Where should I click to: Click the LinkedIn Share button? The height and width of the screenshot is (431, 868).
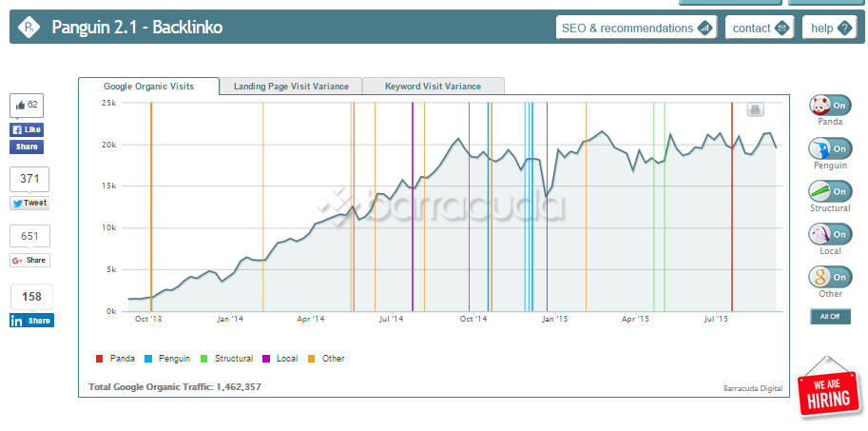coord(31,321)
